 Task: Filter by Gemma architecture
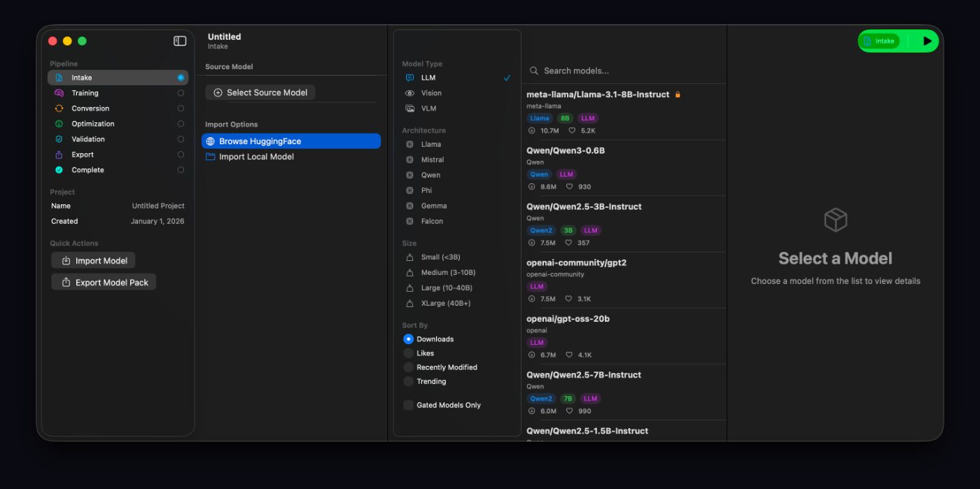458,206
